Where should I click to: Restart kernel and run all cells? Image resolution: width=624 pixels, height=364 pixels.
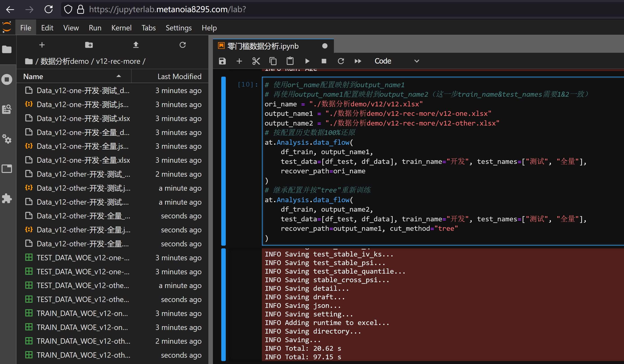[x=358, y=61]
